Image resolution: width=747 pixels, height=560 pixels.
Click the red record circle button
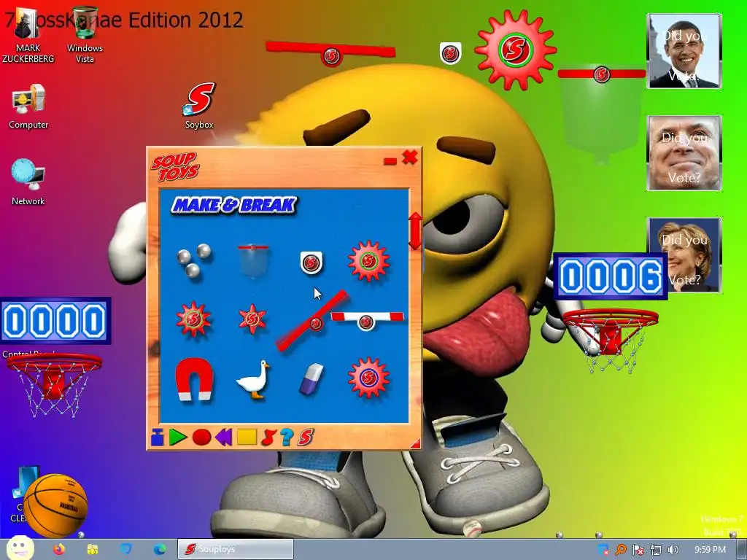tap(201, 437)
